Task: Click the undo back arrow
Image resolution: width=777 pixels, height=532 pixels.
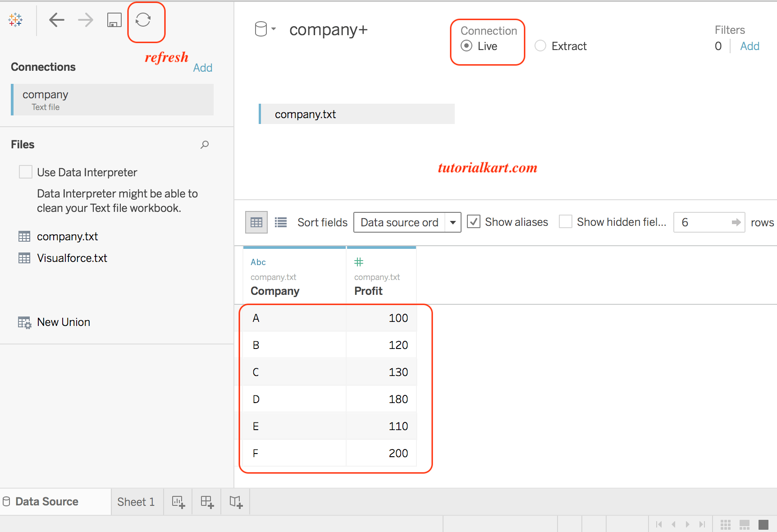Action: (x=56, y=20)
